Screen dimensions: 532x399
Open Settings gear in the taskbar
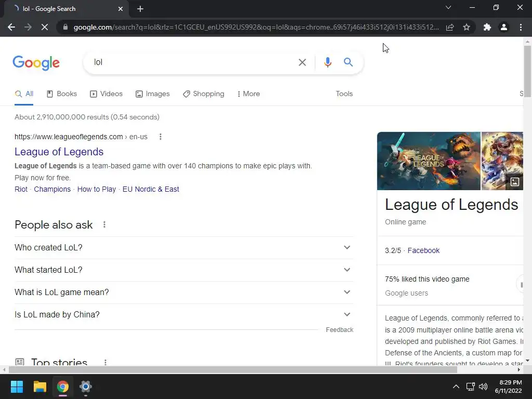[86, 387]
